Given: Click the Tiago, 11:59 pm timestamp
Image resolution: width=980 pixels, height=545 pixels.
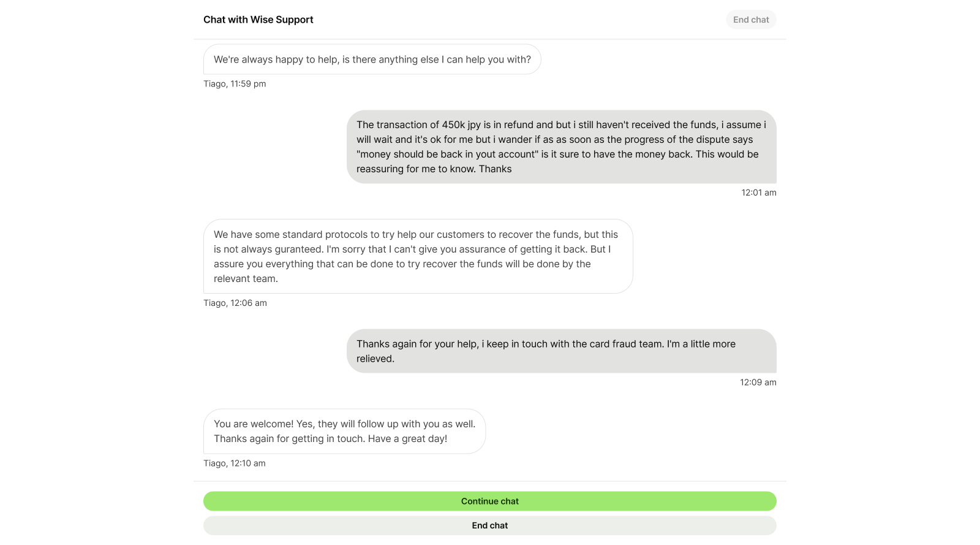Looking at the screenshot, I should point(235,84).
